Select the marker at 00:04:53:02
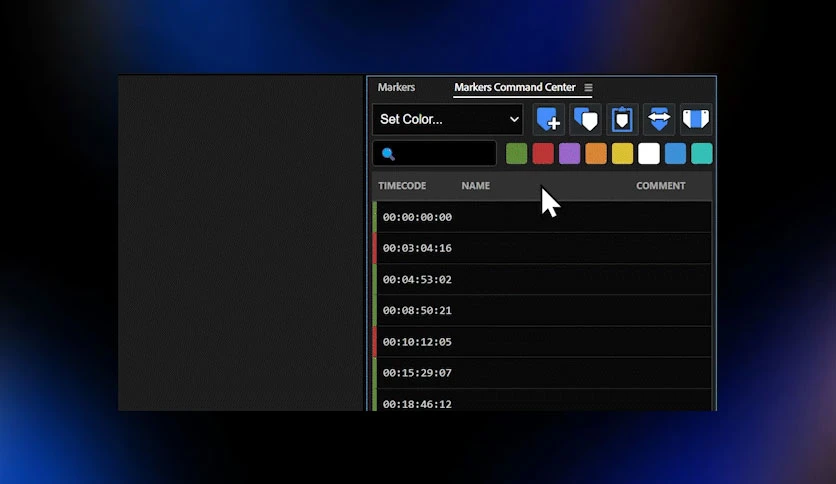Image resolution: width=836 pixels, height=484 pixels. pos(542,279)
